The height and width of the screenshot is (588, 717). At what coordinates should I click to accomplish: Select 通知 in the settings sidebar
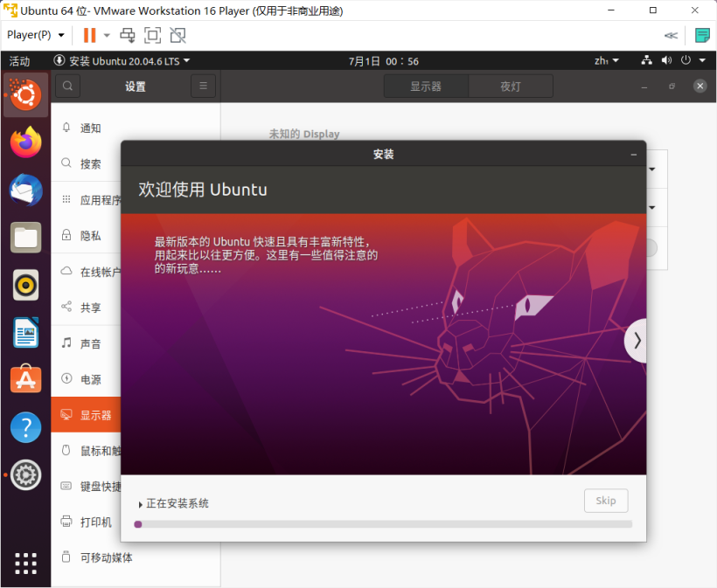[90, 128]
